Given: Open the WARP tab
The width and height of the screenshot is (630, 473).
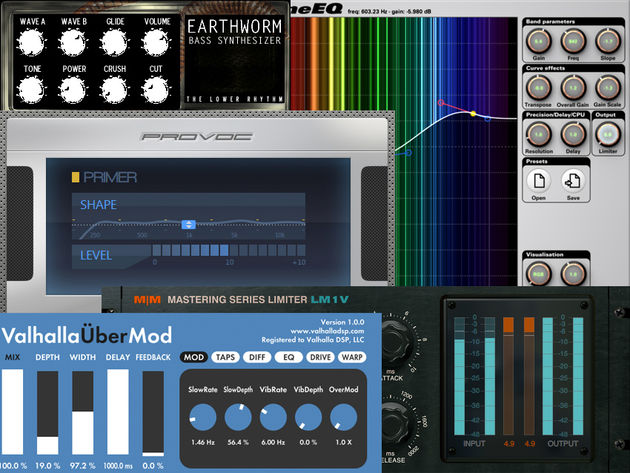Looking at the screenshot, I should pos(352,357).
